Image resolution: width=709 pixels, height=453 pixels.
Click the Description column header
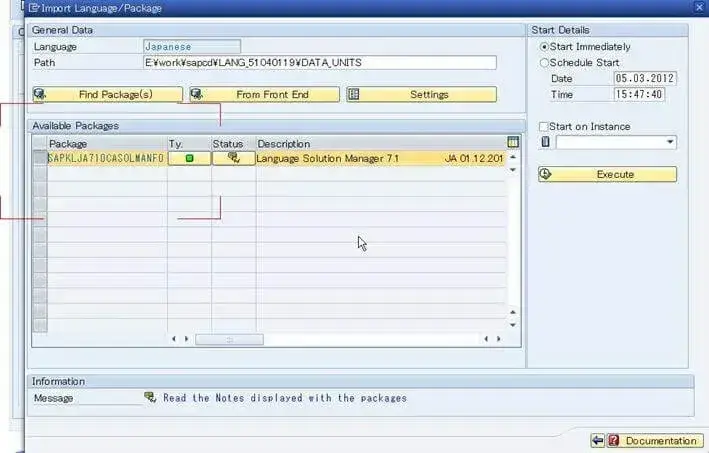381,144
